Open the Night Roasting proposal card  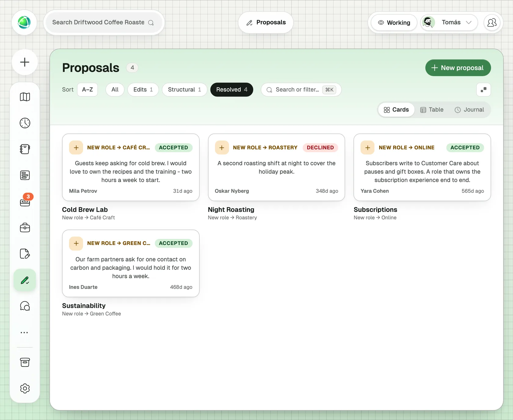pyautogui.click(x=276, y=167)
